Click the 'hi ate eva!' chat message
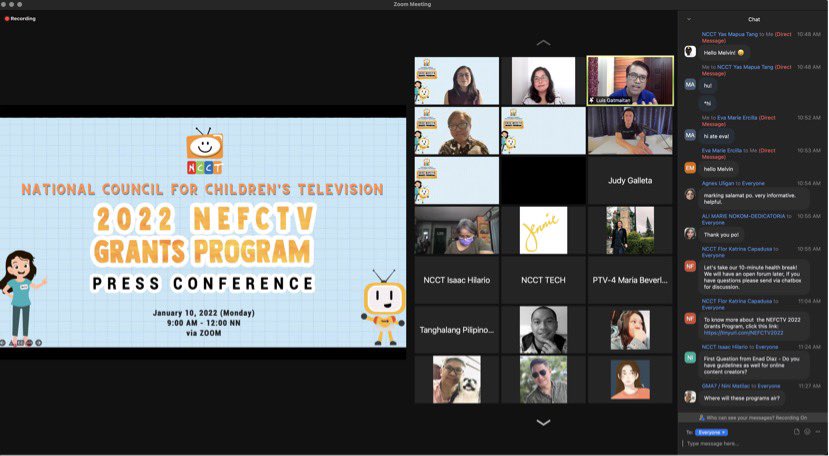The width and height of the screenshot is (829, 456). coord(716,136)
